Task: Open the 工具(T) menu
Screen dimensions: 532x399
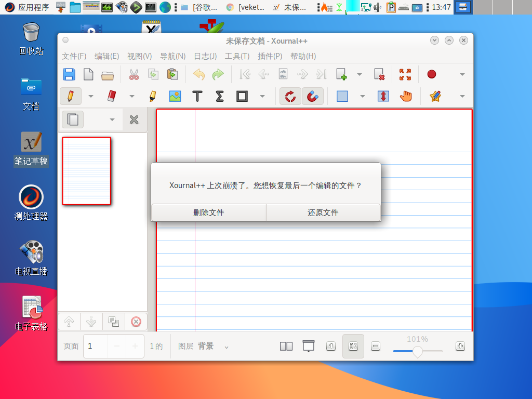Action: click(237, 56)
